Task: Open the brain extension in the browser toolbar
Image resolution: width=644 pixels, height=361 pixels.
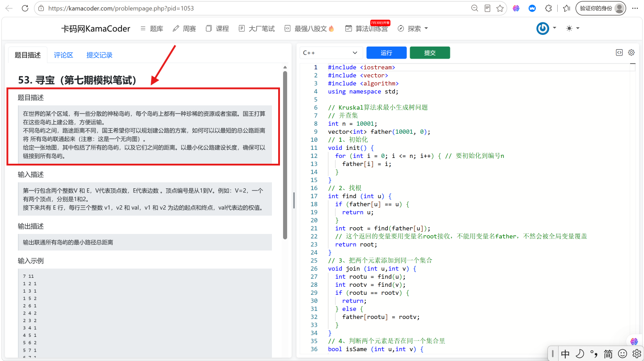Action: pos(516,8)
